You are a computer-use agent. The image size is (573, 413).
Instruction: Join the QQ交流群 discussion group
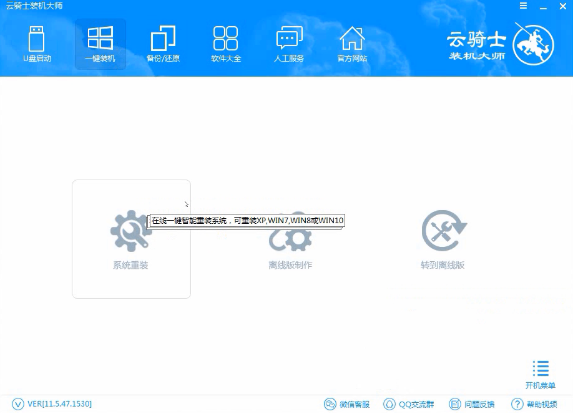pyautogui.click(x=409, y=404)
